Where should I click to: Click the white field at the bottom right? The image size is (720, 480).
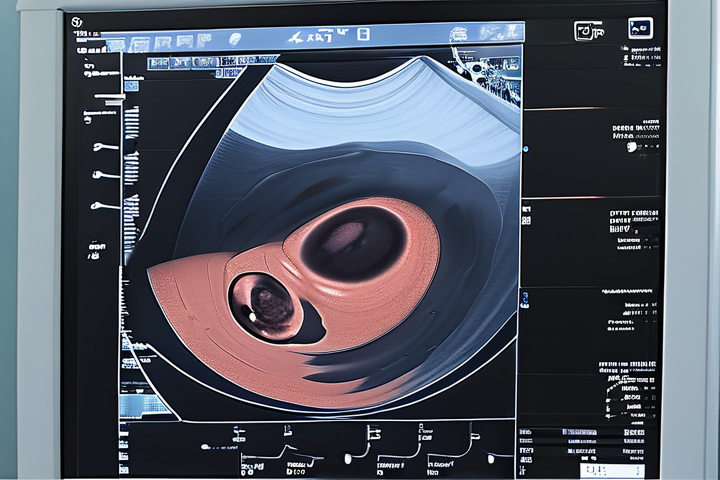611,469
